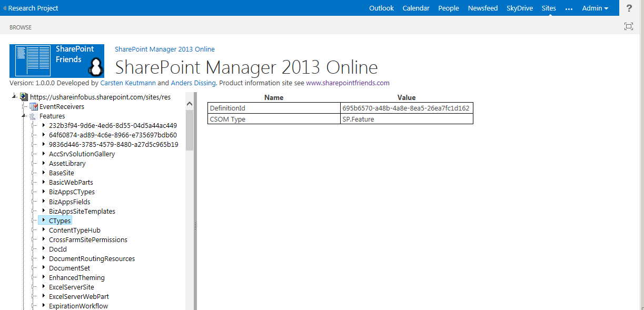This screenshot has width=644, height=310.
Task: Select the EnhancedTheming tree item
Action: (x=77, y=277)
